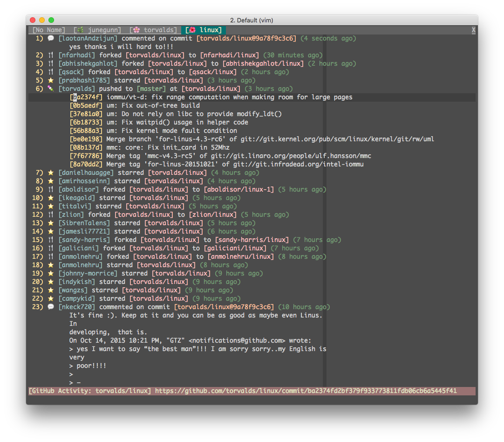Open commit hash 56b88a3

[x=86, y=130]
